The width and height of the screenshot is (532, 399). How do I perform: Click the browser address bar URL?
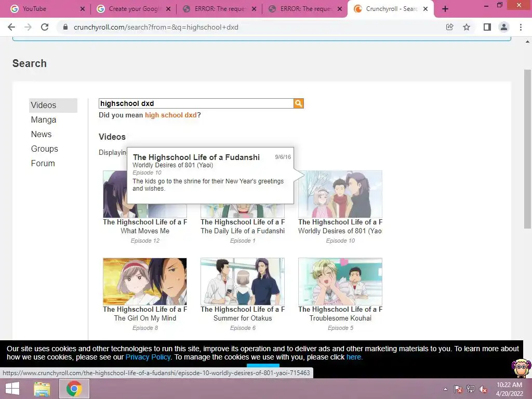click(156, 27)
